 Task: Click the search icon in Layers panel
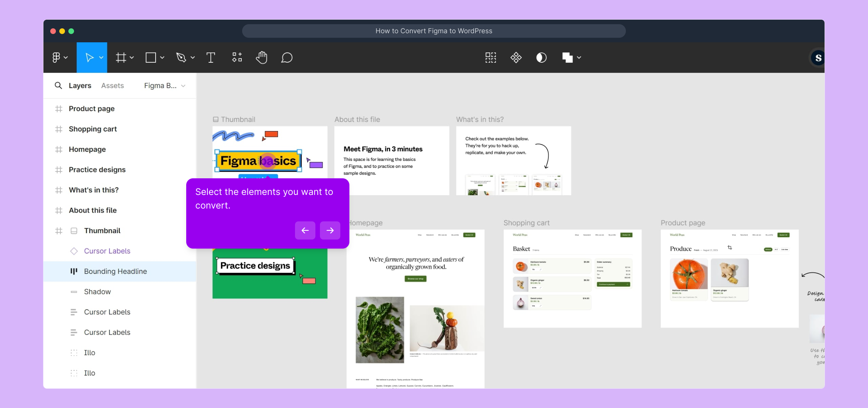pyautogui.click(x=58, y=85)
